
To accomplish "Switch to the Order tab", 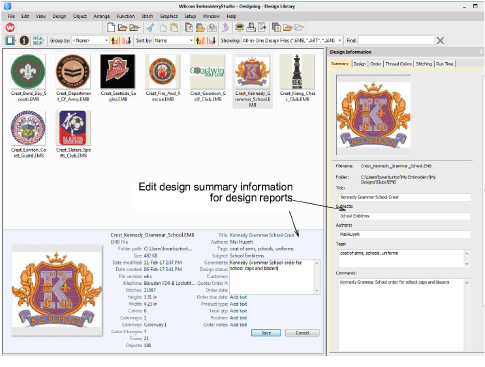I will pyautogui.click(x=376, y=64).
